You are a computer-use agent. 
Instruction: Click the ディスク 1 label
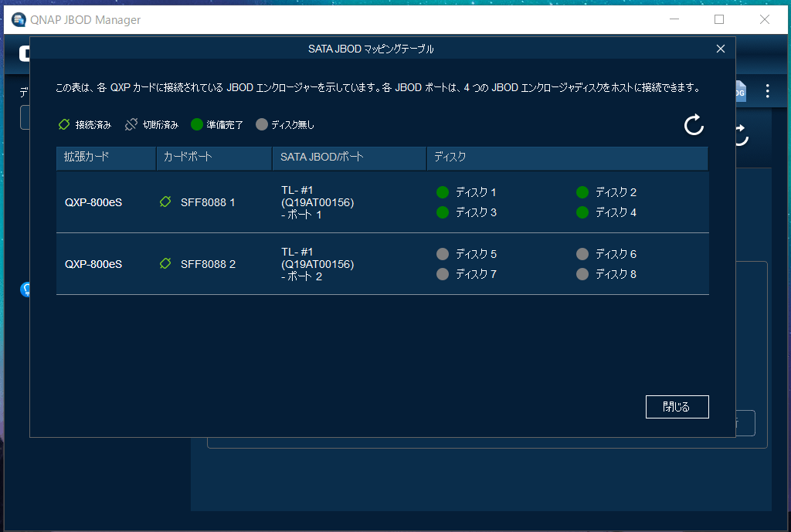tap(476, 192)
